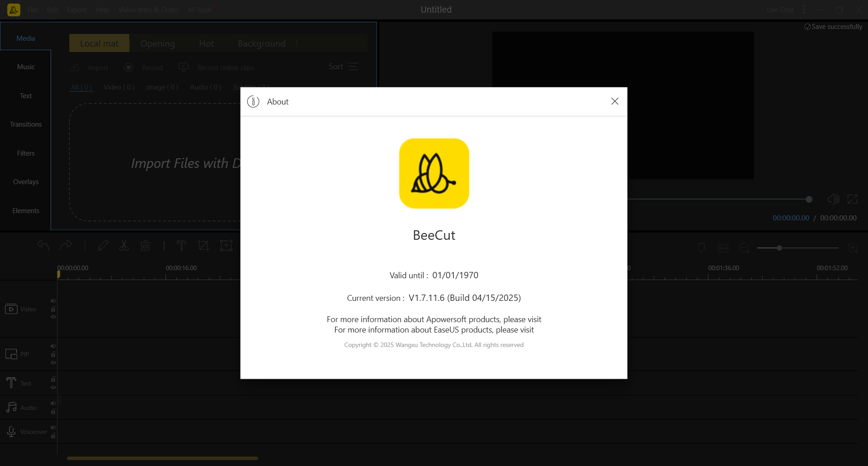Click the Redo arrow icon
868x466 pixels.
[66, 246]
